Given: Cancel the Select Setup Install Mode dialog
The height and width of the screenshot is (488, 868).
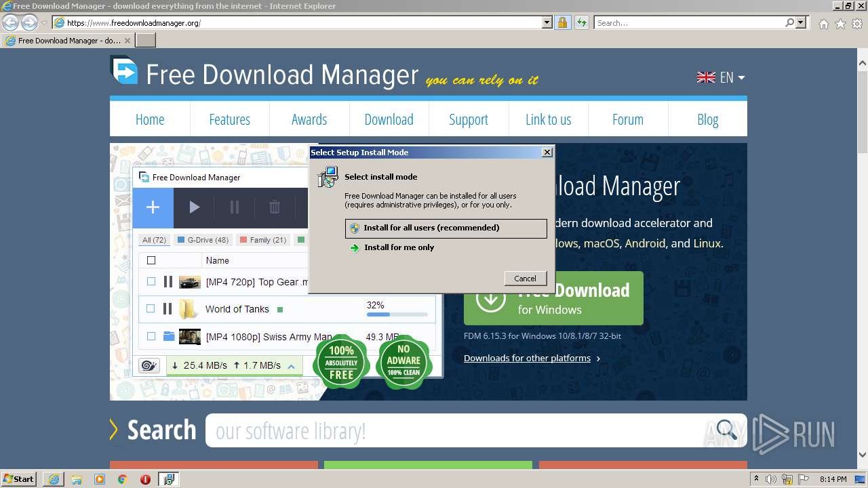Looking at the screenshot, I should [525, 279].
